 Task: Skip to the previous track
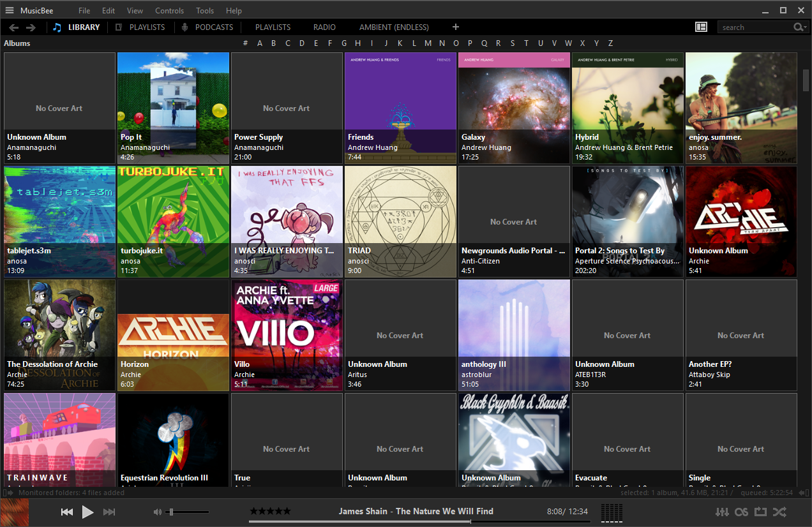(x=67, y=512)
